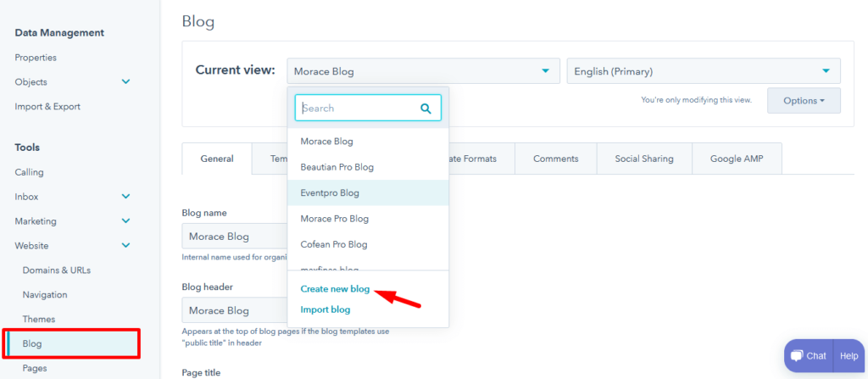The height and width of the screenshot is (379, 868).
Task: Select Morace Blog in dropdown list
Action: pyautogui.click(x=368, y=142)
